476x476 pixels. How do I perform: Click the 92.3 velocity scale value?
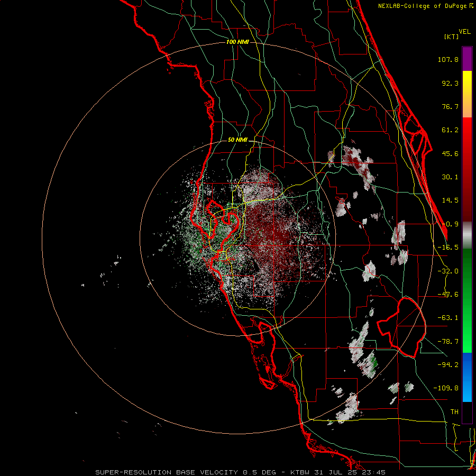click(450, 83)
